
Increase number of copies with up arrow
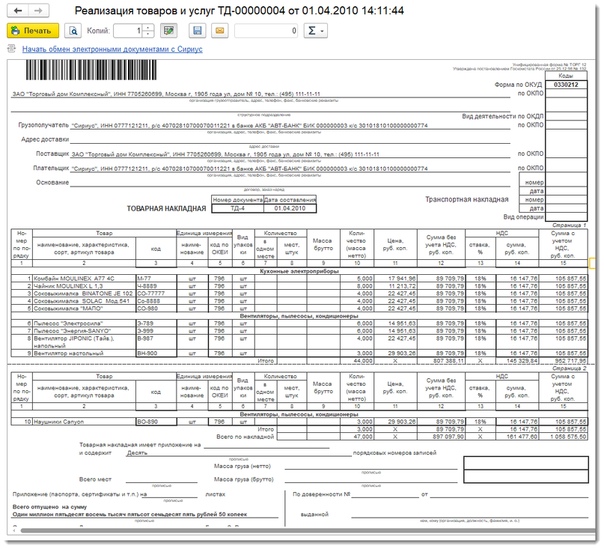148,27
